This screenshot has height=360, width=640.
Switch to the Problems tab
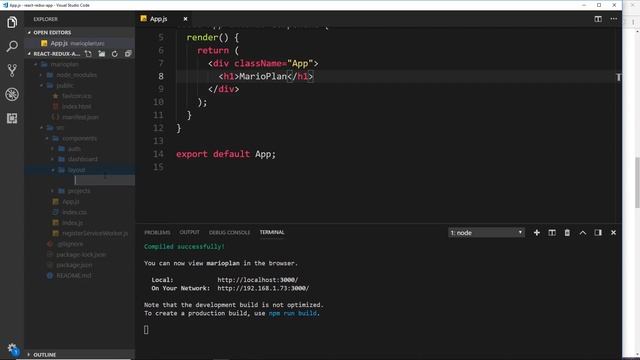click(x=157, y=232)
